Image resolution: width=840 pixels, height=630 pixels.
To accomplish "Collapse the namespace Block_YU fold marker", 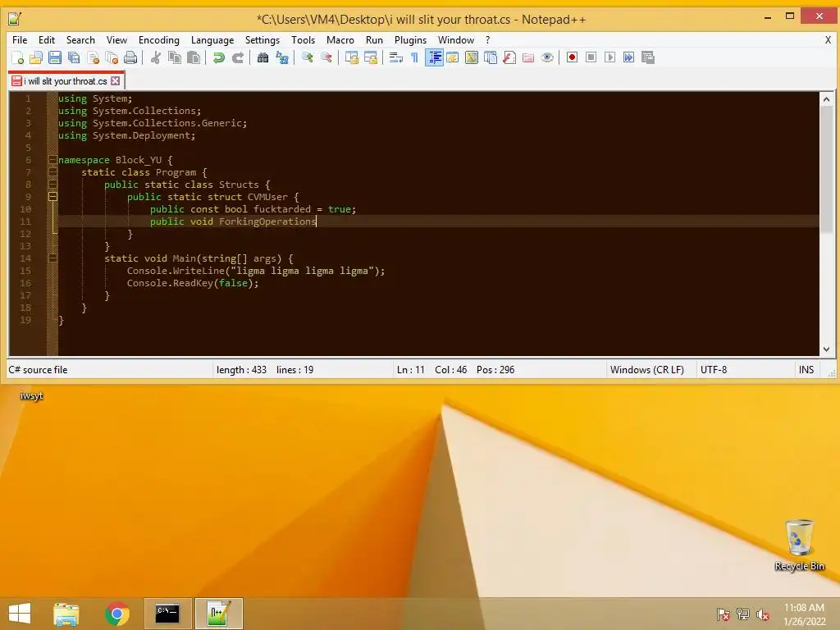I will click(52, 160).
